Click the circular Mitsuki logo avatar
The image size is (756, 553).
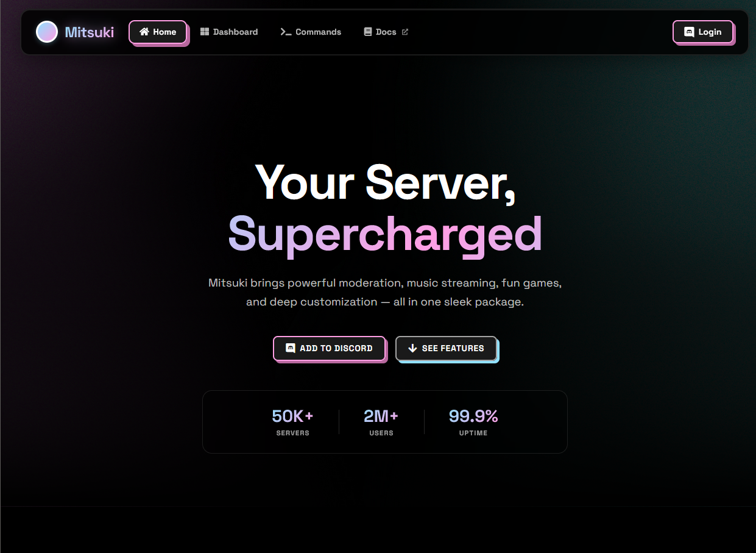(x=47, y=32)
